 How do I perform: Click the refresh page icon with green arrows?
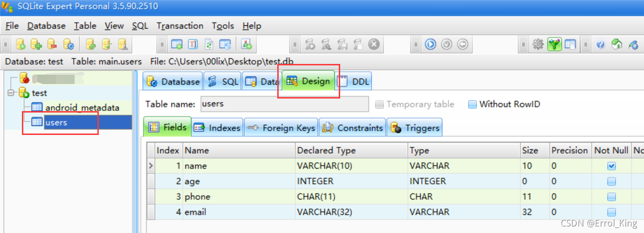(209, 44)
